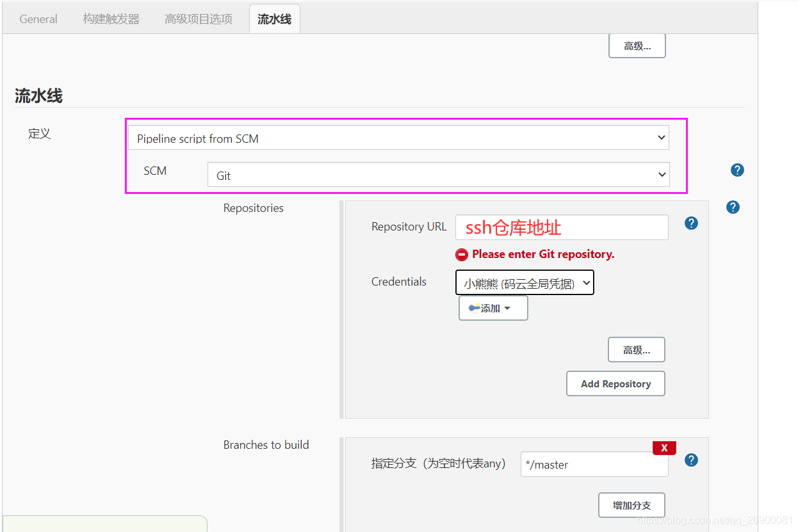This screenshot has width=798, height=532.
Task: Click the Repository URL input field
Action: (561, 227)
